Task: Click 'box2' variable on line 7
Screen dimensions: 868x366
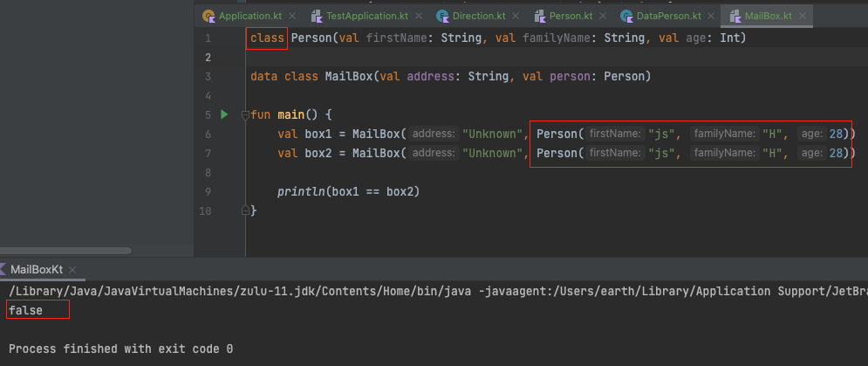Action: click(x=318, y=153)
